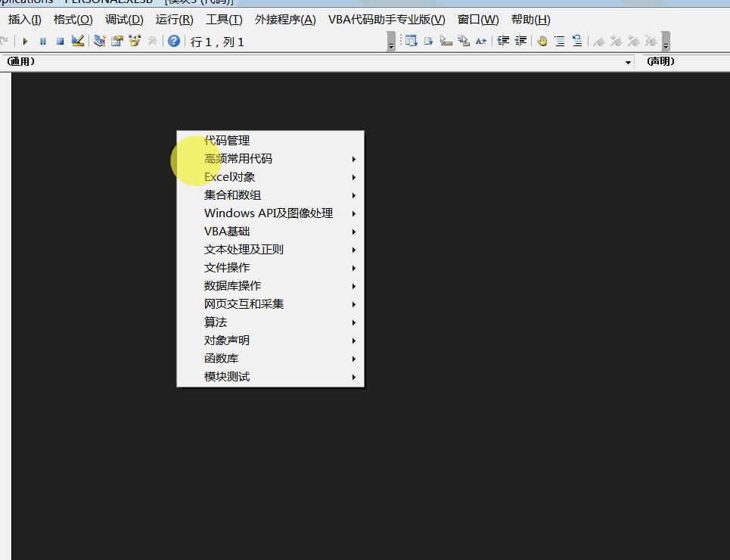Viewport: 730px width, 560px height.
Task: Indent the code using the Indent icon
Action: tap(503, 42)
